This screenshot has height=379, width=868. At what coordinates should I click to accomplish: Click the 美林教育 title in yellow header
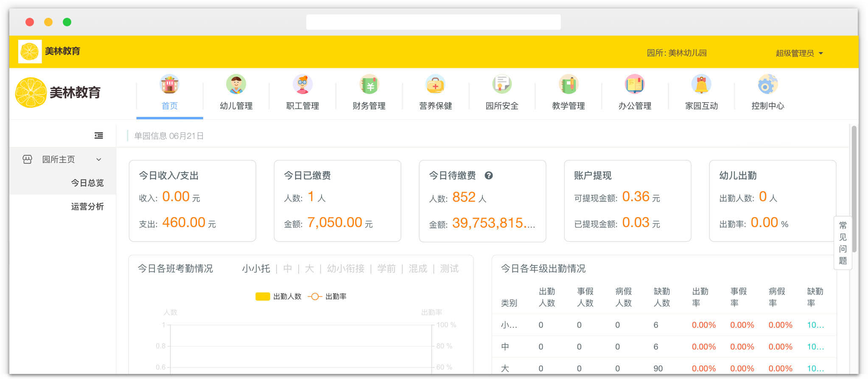63,51
